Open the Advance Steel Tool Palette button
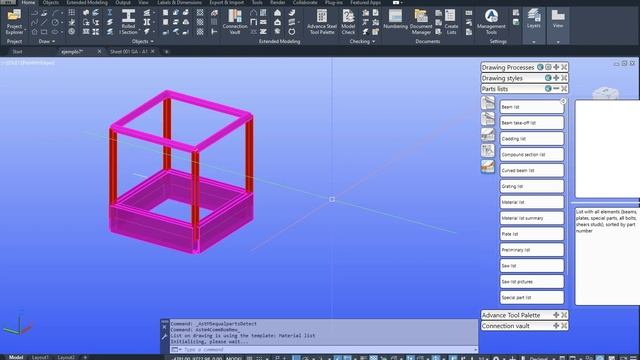640x360 pixels. (x=322, y=22)
